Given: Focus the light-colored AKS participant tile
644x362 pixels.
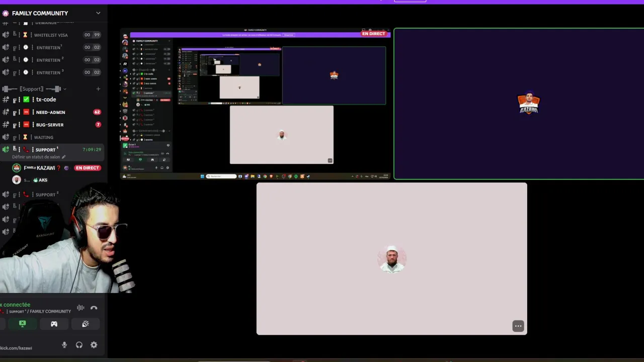Looking at the screenshot, I should (x=392, y=258).
